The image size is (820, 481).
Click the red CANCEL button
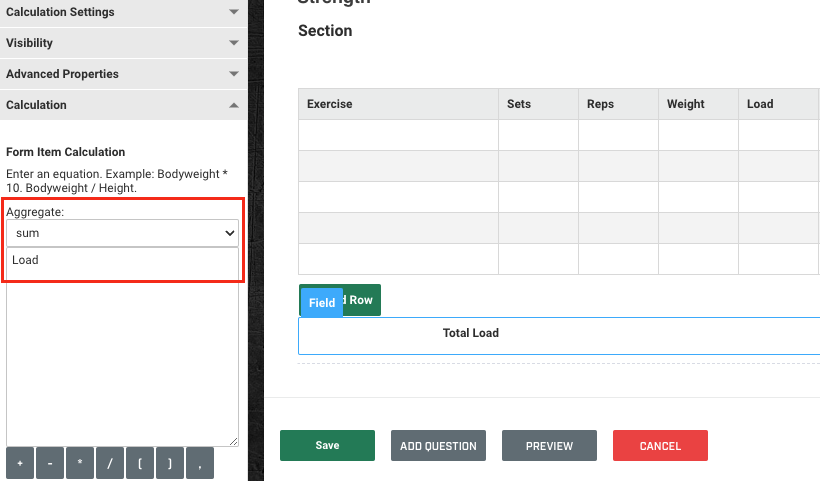point(660,446)
